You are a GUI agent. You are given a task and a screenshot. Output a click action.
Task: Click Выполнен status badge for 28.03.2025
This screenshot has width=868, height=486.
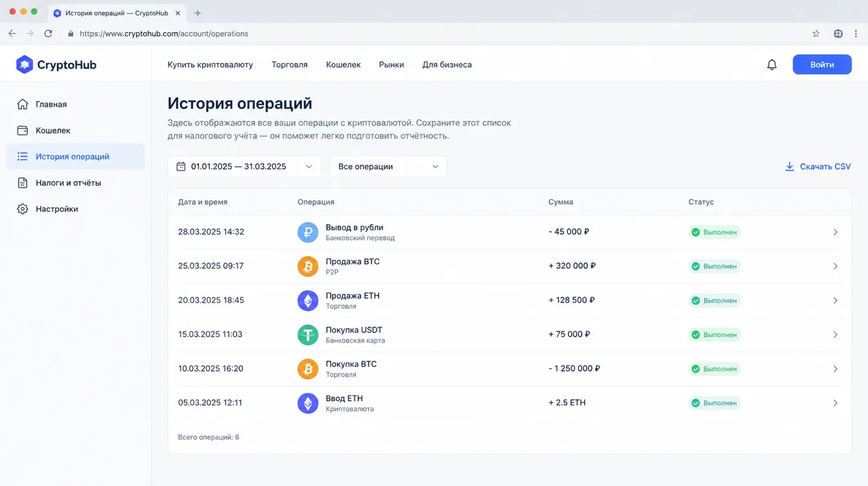click(714, 232)
